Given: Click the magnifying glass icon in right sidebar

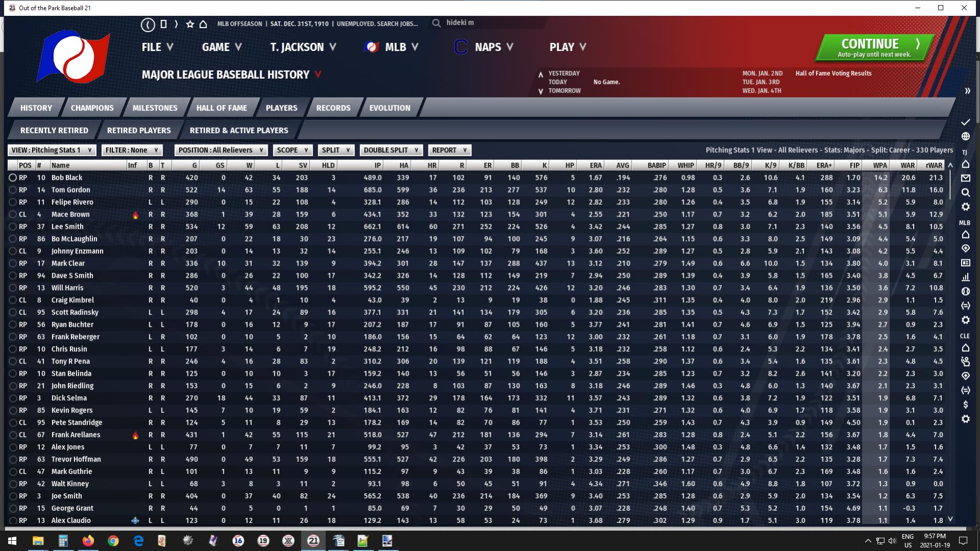Looking at the screenshot, I should tap(965, 193).
